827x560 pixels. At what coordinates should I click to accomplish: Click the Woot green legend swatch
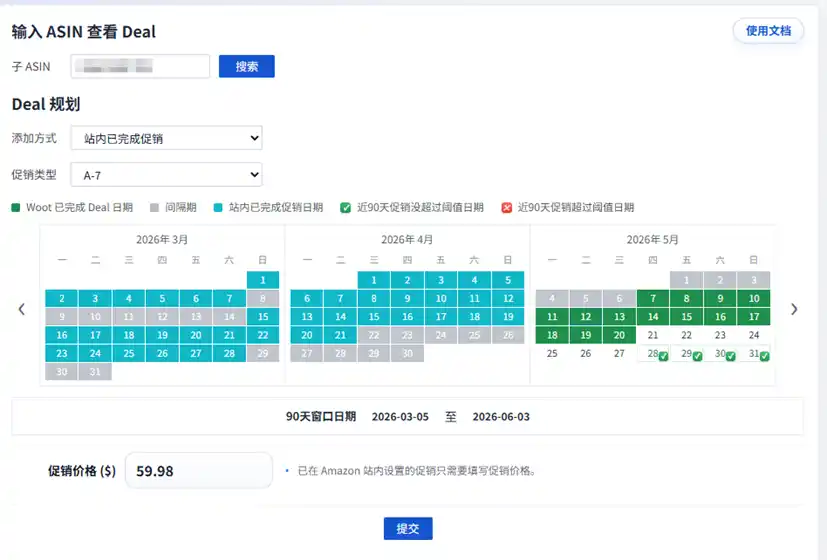pos(16,207)
